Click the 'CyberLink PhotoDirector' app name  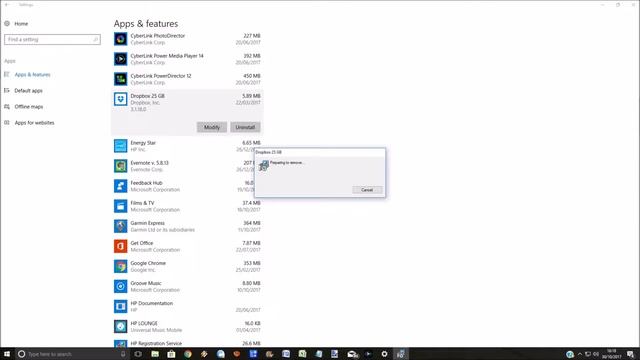[158, 36]
